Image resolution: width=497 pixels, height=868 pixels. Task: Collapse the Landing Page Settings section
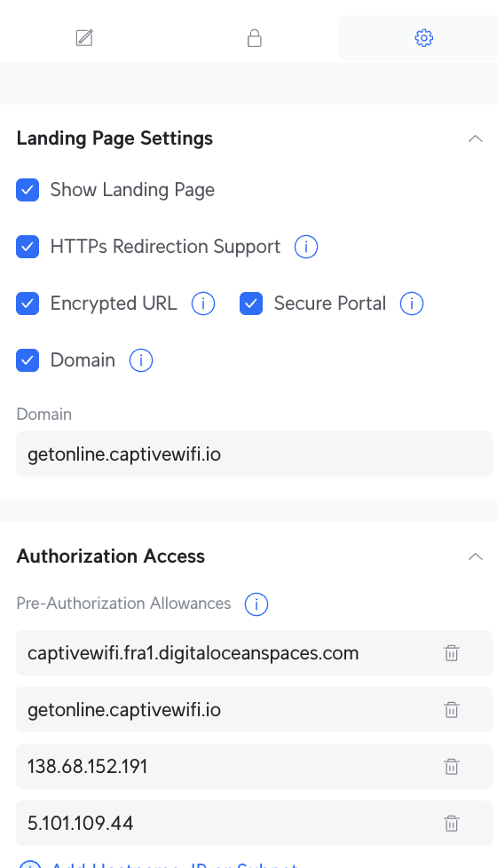[x=476, y=138]
